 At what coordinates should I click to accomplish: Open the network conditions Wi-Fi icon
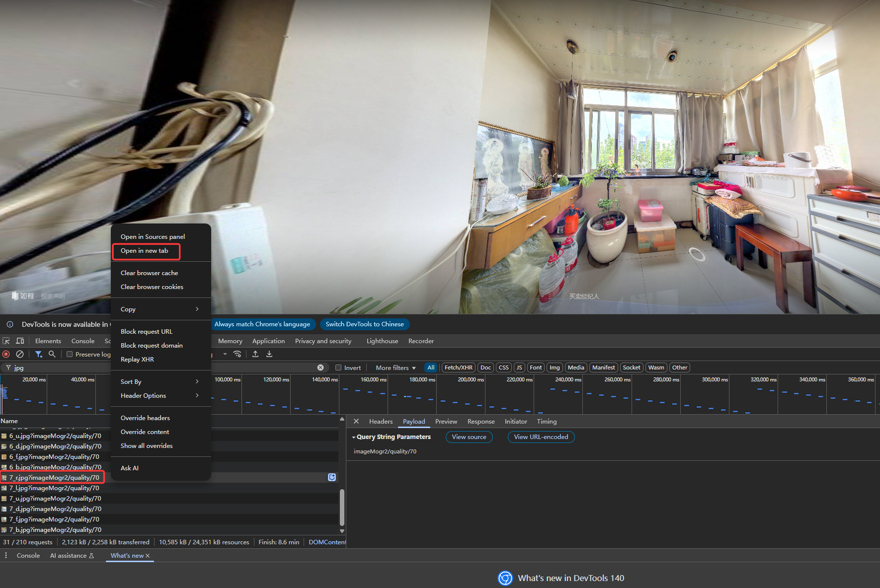238,354
